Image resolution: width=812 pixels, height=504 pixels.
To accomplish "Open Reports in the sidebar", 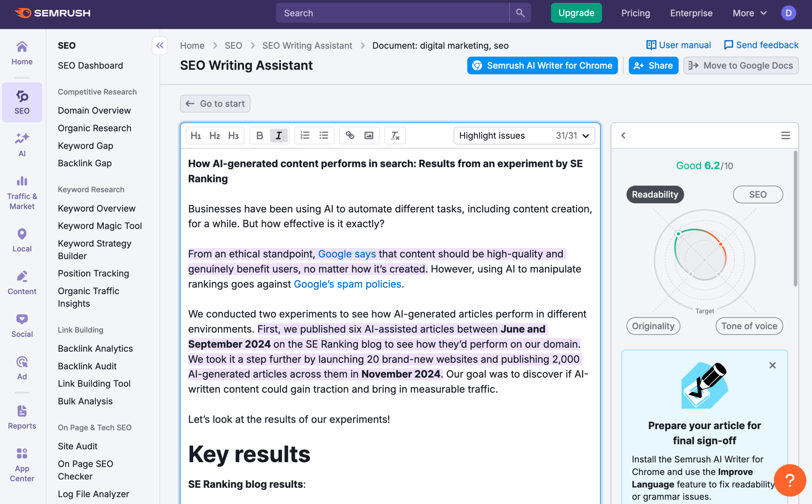I will (22, 417).
